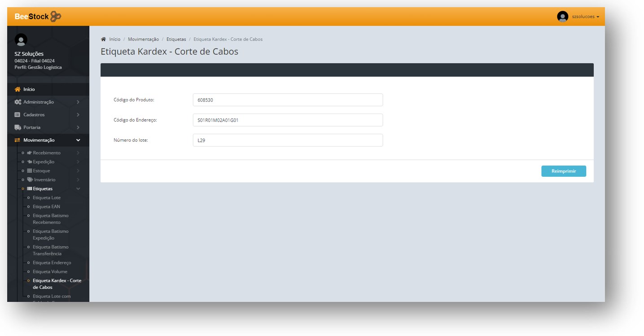This screenshot has height=336, width=644.
Task: Click the Administração gears icon
Action: click(x=18, y=102)
